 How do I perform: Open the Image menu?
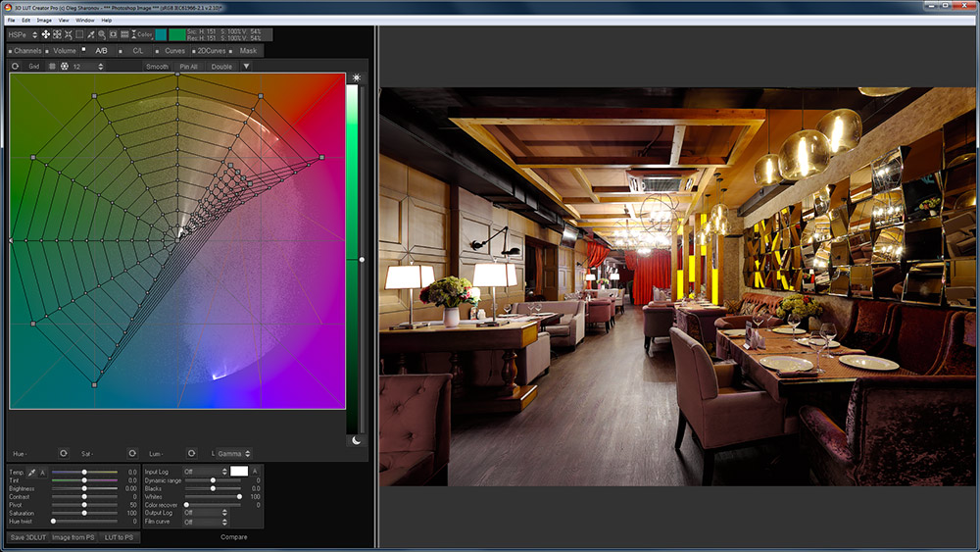click(44, 20)
